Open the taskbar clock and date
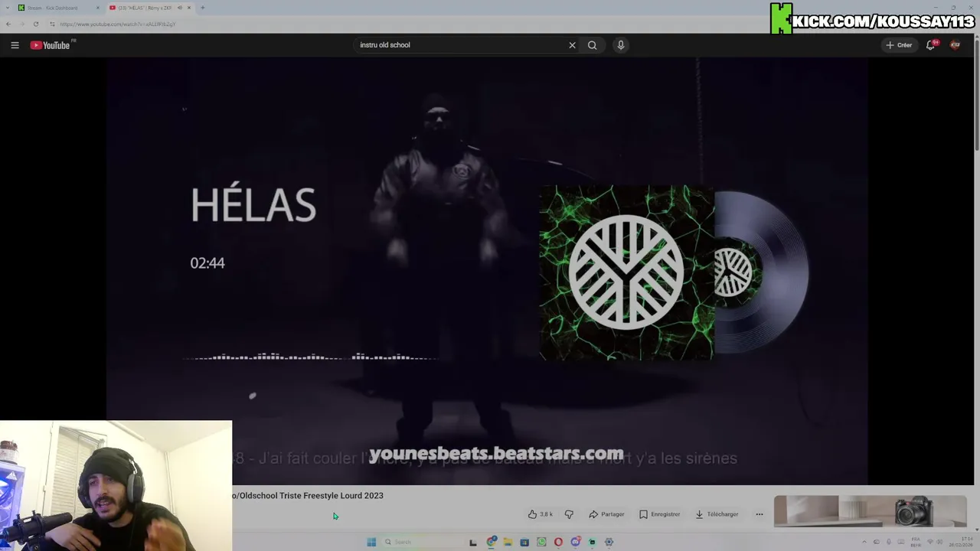This screenshot has height=551, width=980. [x=961, y=542]
